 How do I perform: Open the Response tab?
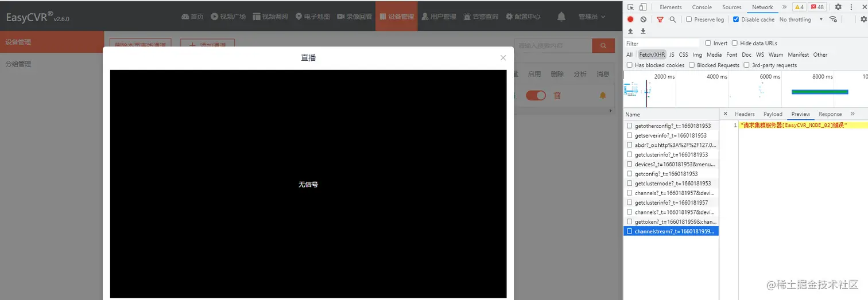click(830, 114)
